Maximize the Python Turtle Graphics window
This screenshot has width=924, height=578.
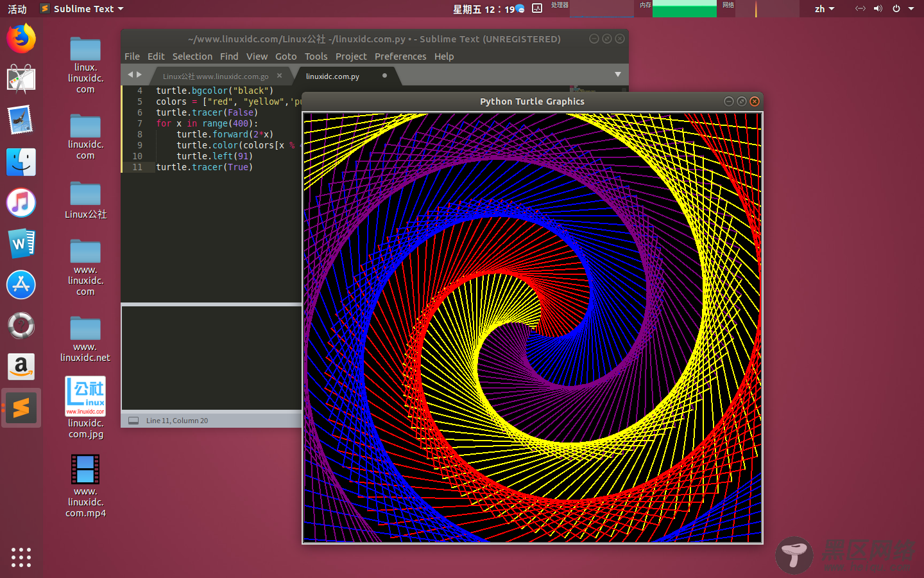(742, 101)
